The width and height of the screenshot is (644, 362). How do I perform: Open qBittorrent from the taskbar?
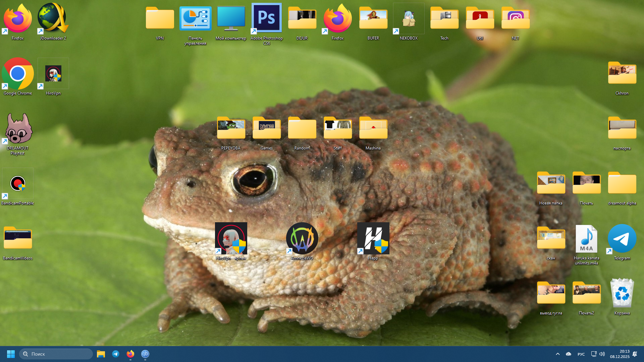[x=145, y=354]
